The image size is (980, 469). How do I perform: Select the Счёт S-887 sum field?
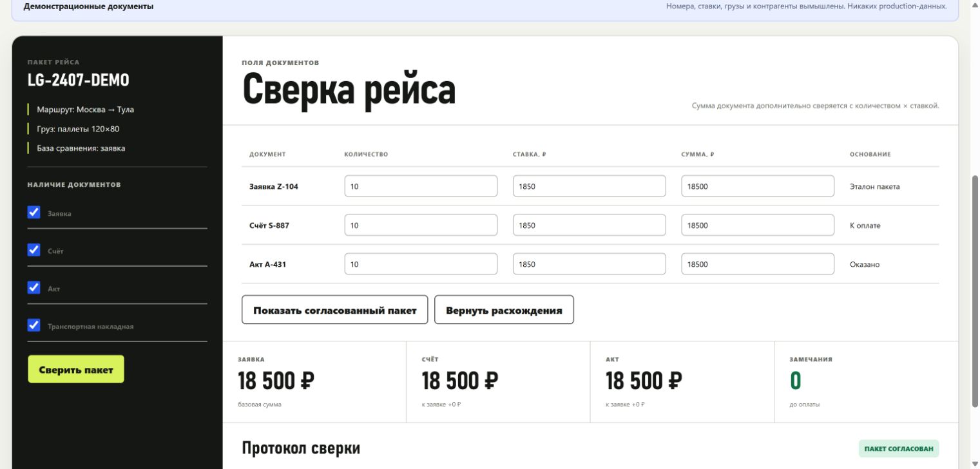click(x=758, y=225)
